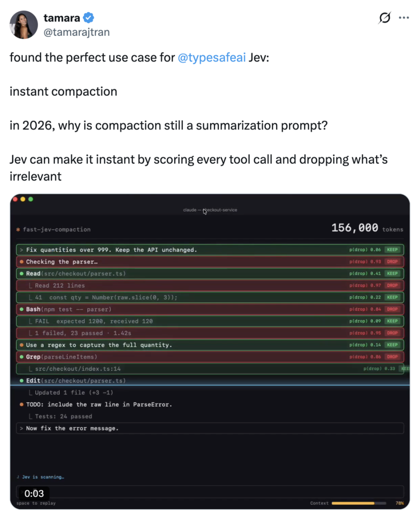Click the Grok icon beside the options menu
The image size is (420, 517).
click(x=384, y=18)
